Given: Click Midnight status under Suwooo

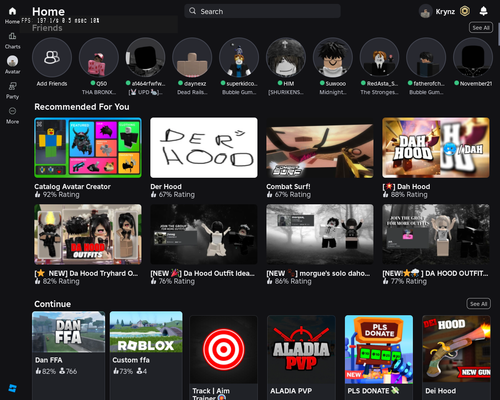Looking at the screenshot, I should pos(333,92).
